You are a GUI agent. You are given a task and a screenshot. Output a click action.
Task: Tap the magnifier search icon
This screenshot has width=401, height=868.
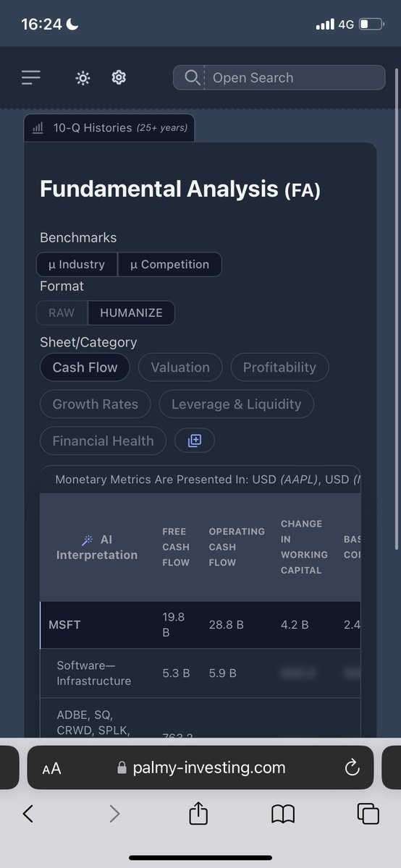tap(192, 77)
